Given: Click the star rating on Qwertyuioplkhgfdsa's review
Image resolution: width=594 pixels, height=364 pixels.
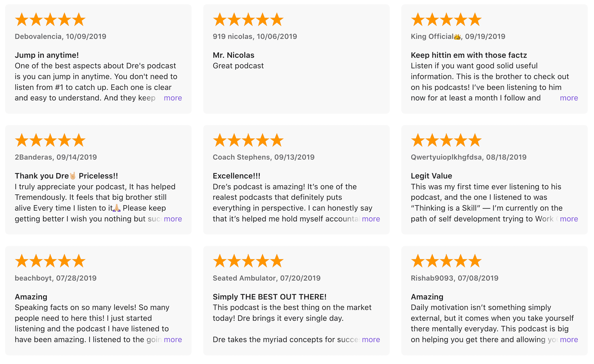Looking at the screenshot, I should (446, 140).
